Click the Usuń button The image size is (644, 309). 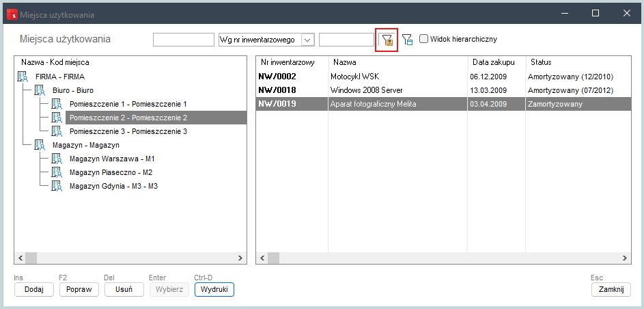pyautogui.click(x=124, y=289)
